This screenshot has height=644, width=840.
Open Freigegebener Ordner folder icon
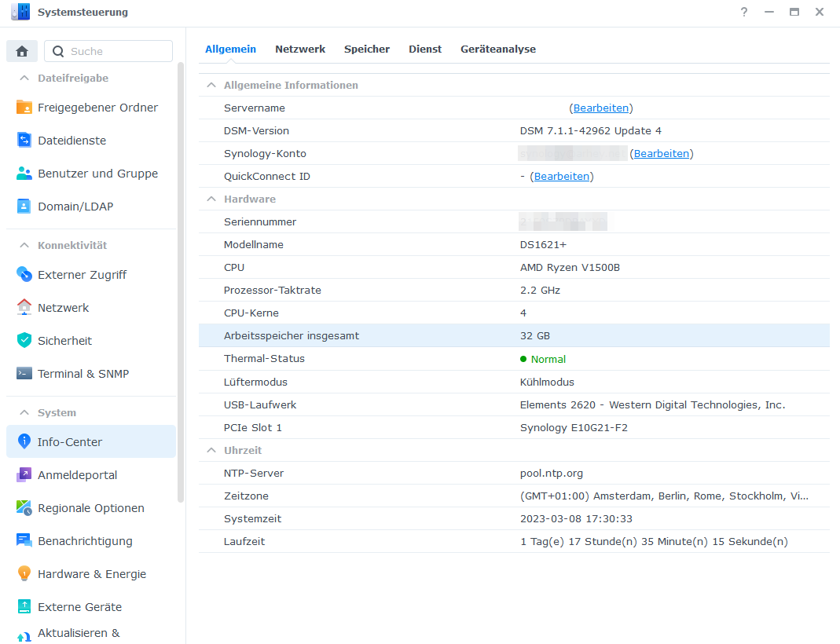[x=24, y=107]
